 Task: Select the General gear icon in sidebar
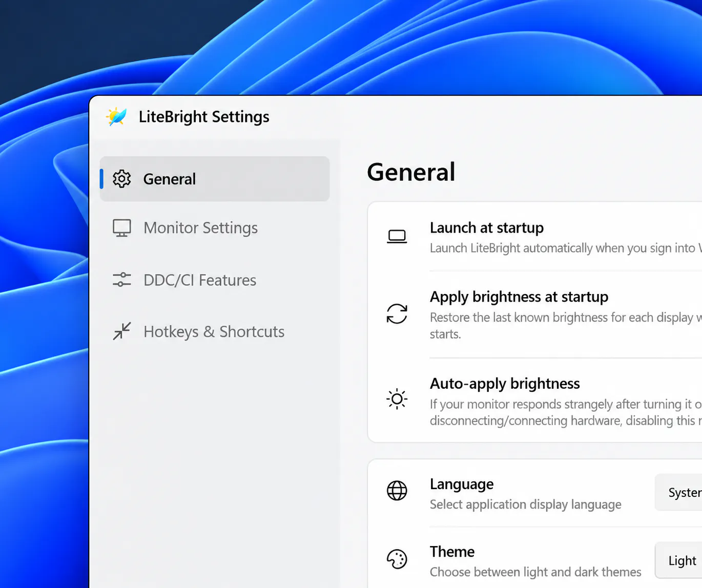point(122,179)
